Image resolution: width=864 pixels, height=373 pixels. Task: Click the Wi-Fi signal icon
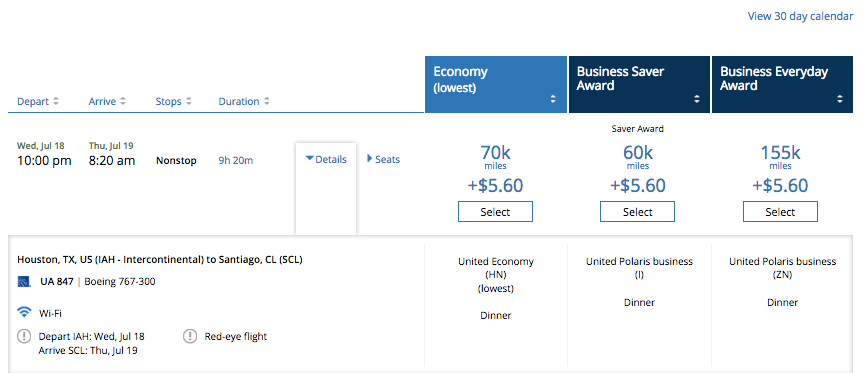[x=24, y=312]
